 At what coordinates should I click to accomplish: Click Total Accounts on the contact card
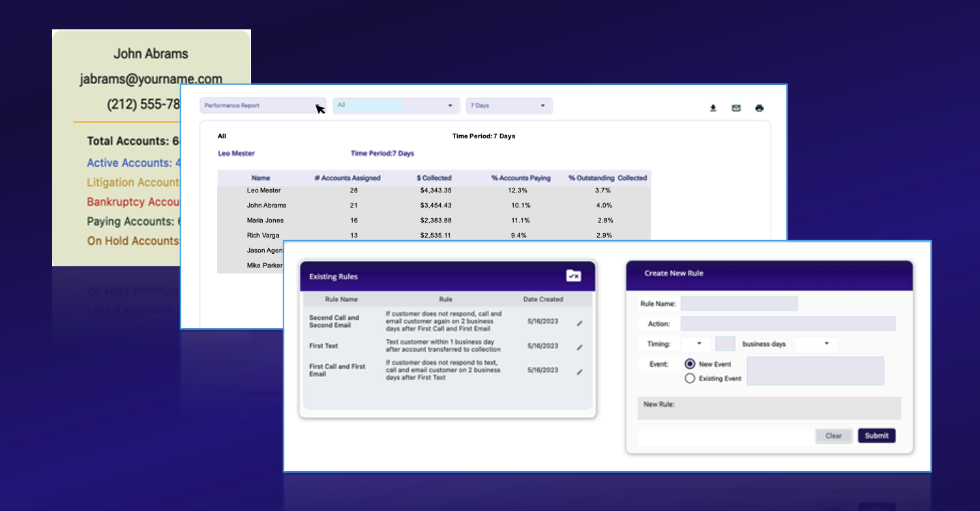coord(134,141)
